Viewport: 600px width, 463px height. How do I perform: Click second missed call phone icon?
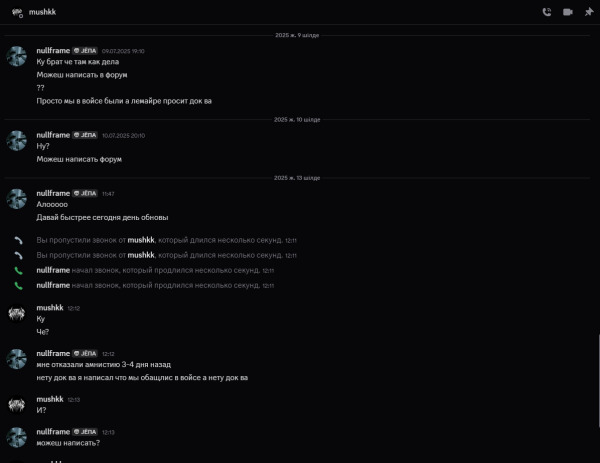click(18, 255)
